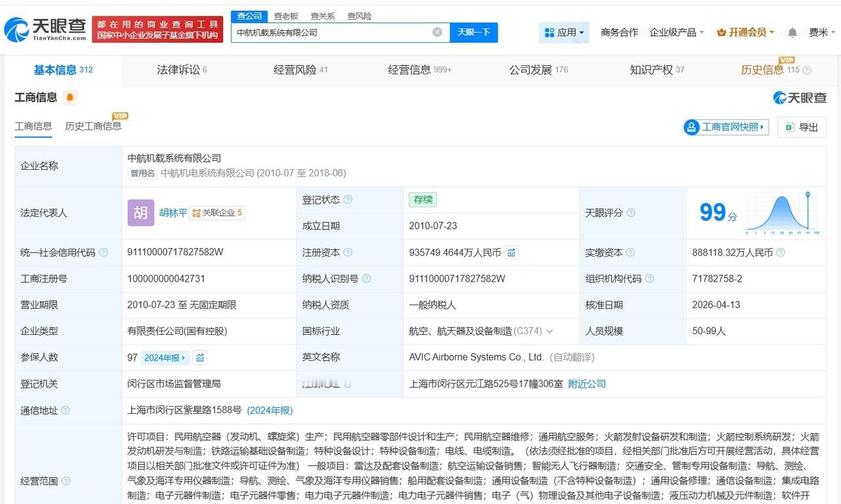This screenshot has height=504, width=841.
Task: Show help for 经营范围
Action: point(66,482)
